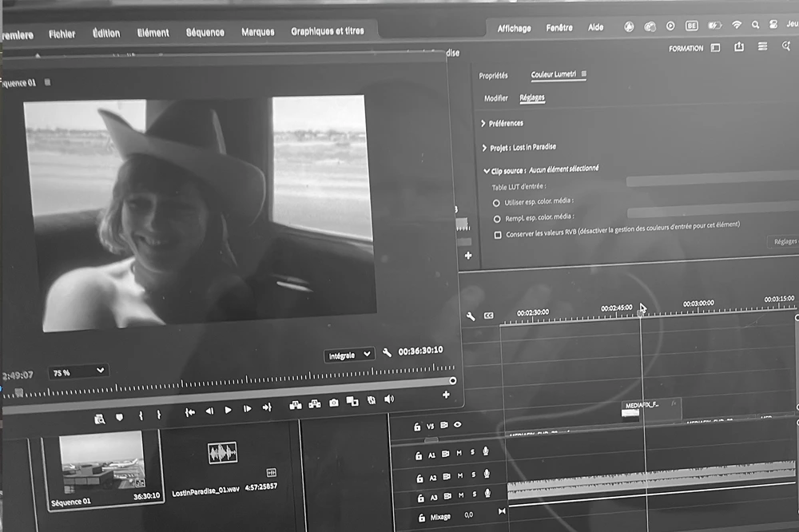Go to In point in the monitor
The height and width of the screenshot is (532, 799).
189,412
